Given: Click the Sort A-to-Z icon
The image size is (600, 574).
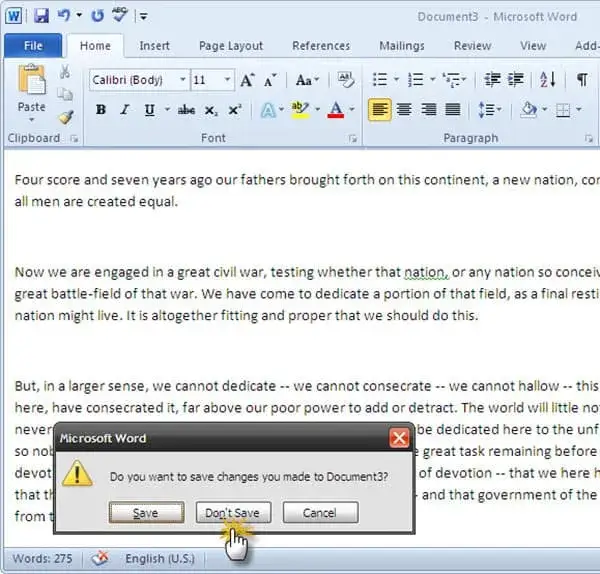Looking at the screenshot, I should click(547, 80).
